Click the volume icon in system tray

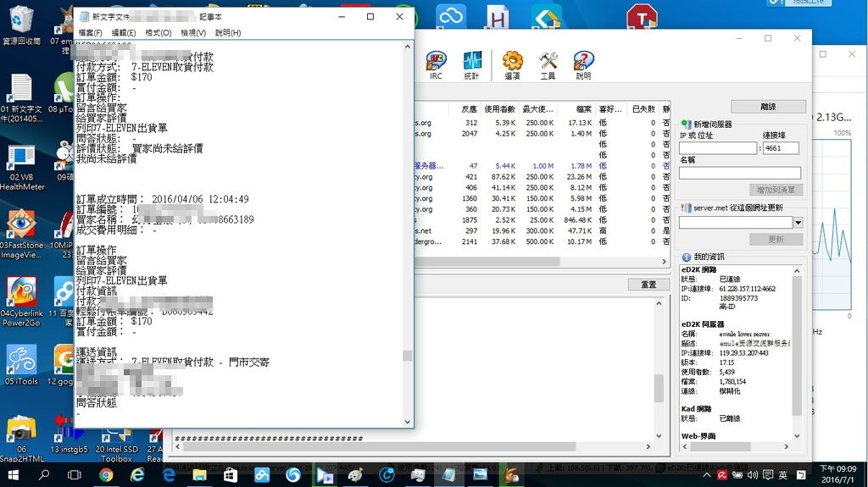pos(753,475)
